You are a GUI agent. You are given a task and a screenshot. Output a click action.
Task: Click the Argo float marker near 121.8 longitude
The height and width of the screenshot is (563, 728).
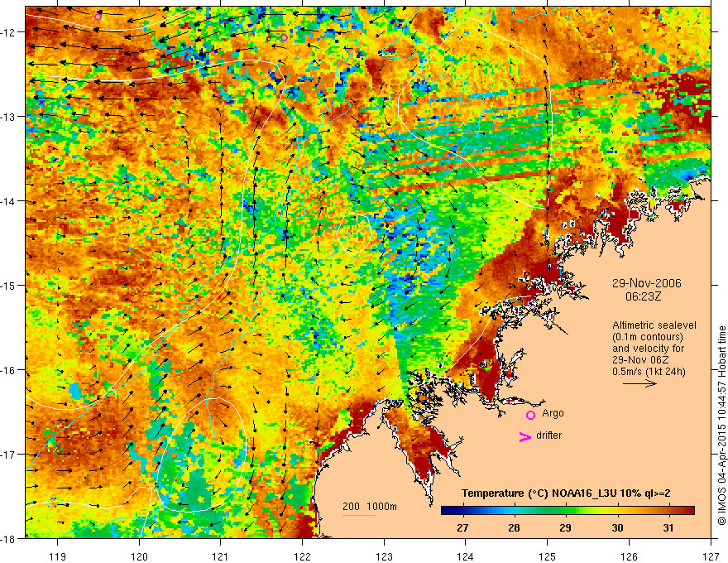pos(284,37)
